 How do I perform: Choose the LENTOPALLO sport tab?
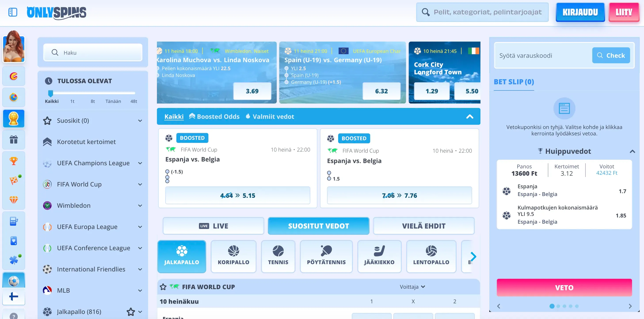431,256
